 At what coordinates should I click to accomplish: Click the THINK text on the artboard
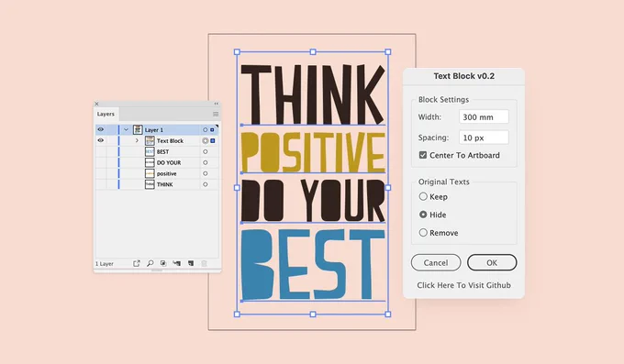tap(313, 94)
